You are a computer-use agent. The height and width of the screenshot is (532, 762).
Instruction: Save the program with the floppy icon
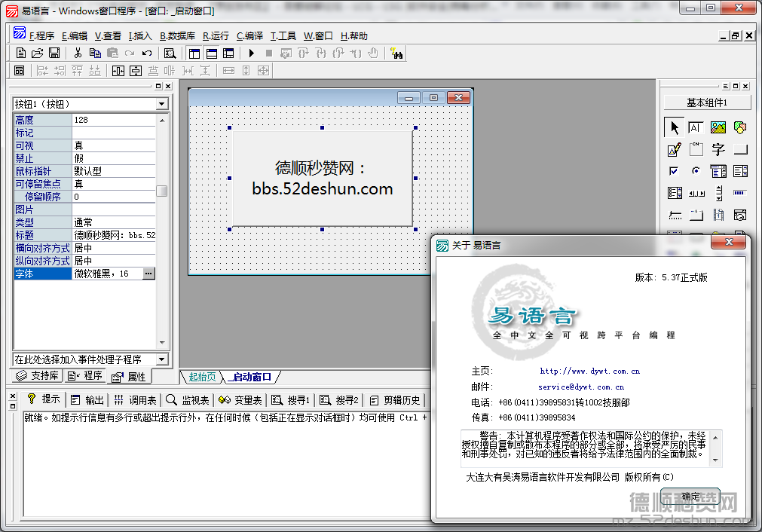point(54,53)
